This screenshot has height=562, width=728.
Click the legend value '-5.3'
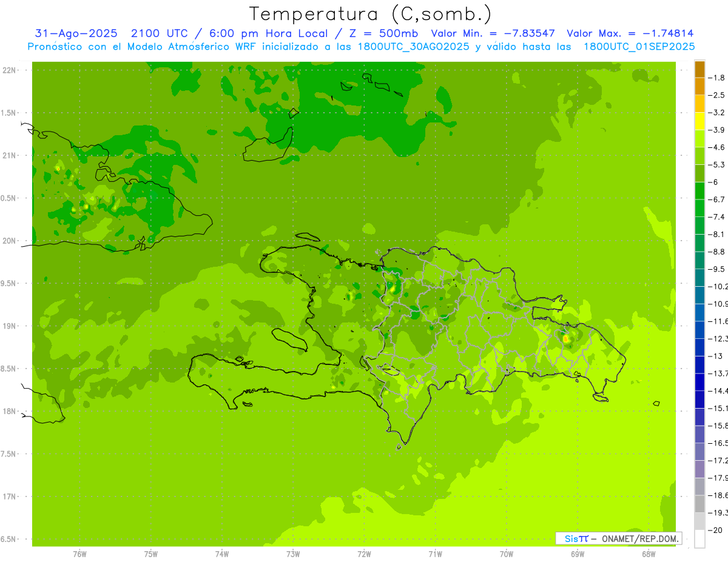point(718,164)
